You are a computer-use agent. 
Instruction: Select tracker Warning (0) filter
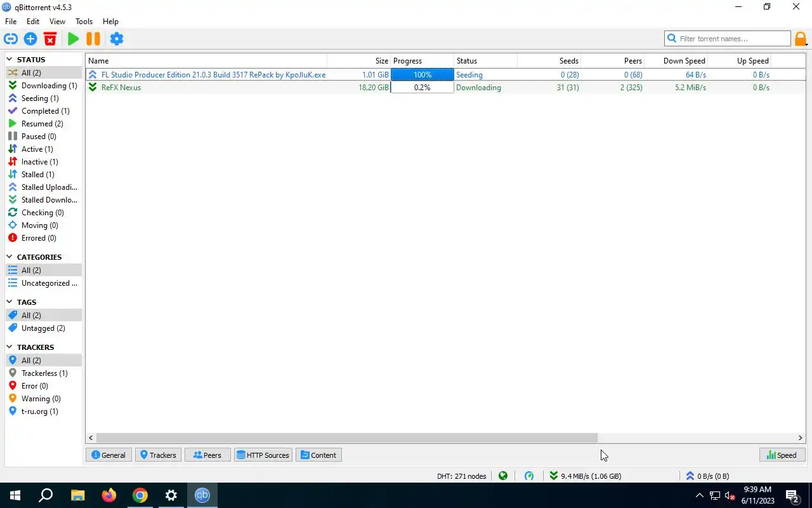tap(43, 399)
